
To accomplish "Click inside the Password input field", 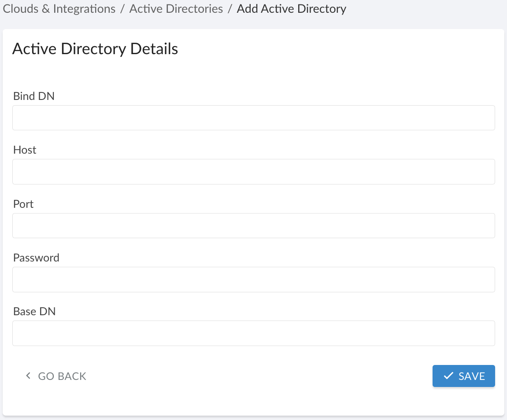I will [253, 279].
